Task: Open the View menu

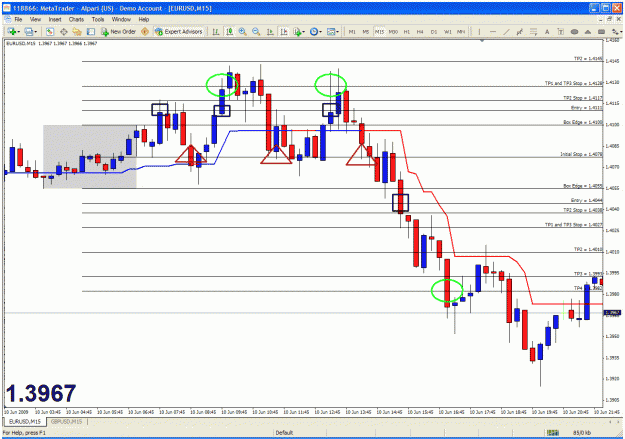Action: point(35,19)
